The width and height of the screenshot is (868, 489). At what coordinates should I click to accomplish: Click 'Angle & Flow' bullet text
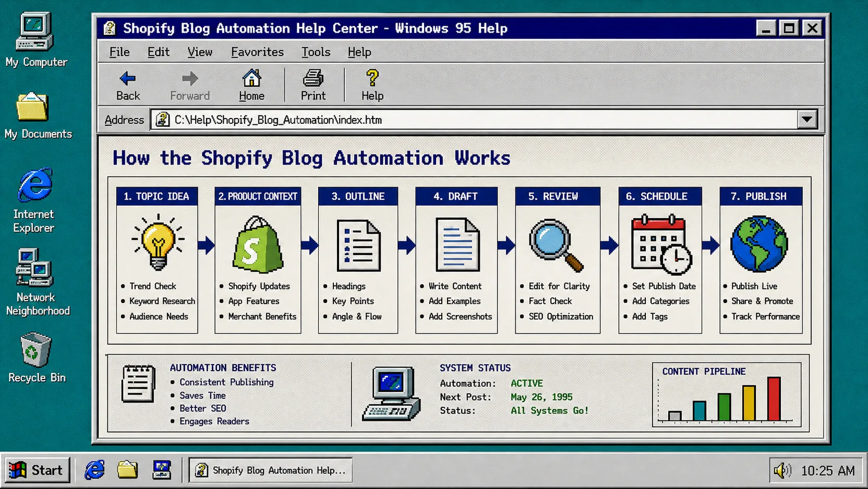pyautogui.click(x=357, y=316)
